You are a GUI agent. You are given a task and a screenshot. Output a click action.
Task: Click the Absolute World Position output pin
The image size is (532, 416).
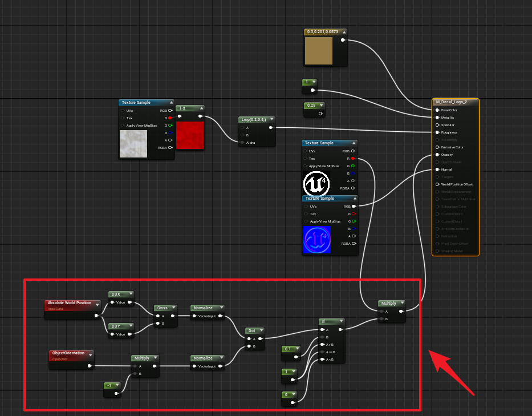pos(96,314)
